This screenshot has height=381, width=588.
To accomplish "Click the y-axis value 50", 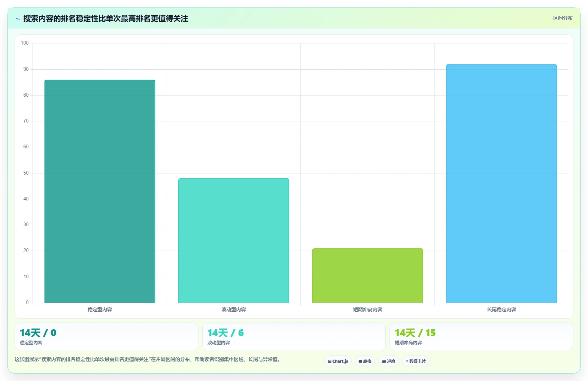I will click(26, 173).
